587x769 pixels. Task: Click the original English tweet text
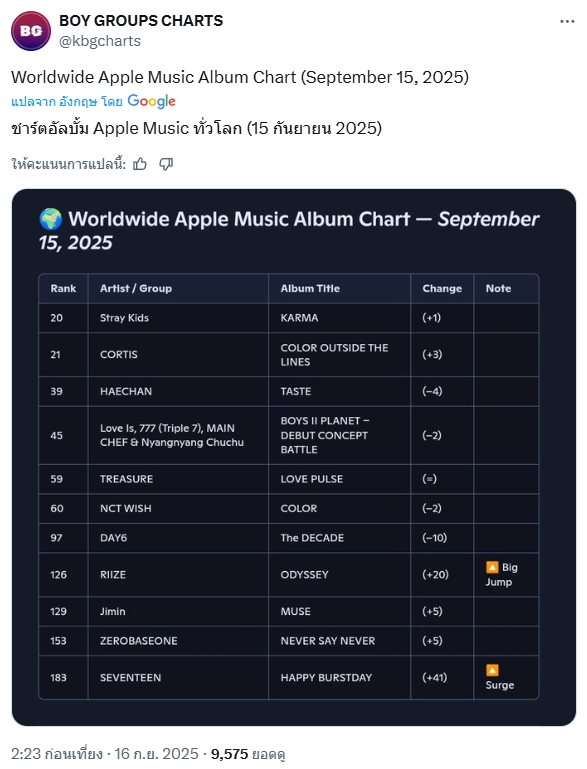click(240, 77)
